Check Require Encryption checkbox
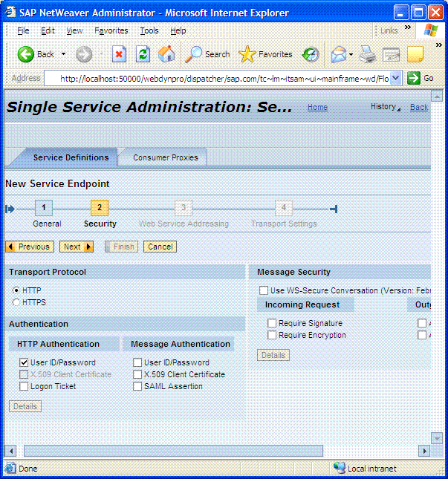The image size is (448, 479). pos(272,335)
